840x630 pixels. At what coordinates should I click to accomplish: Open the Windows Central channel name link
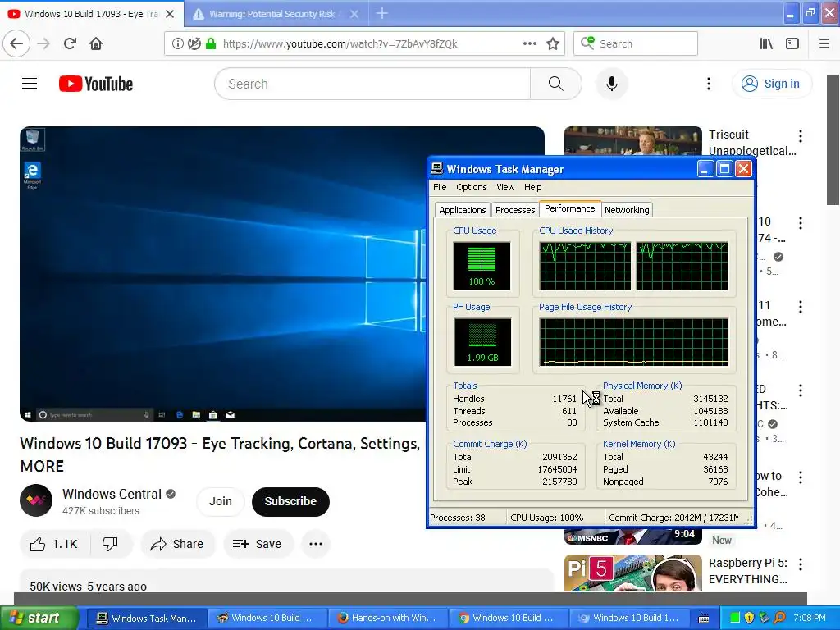point(112,494)
